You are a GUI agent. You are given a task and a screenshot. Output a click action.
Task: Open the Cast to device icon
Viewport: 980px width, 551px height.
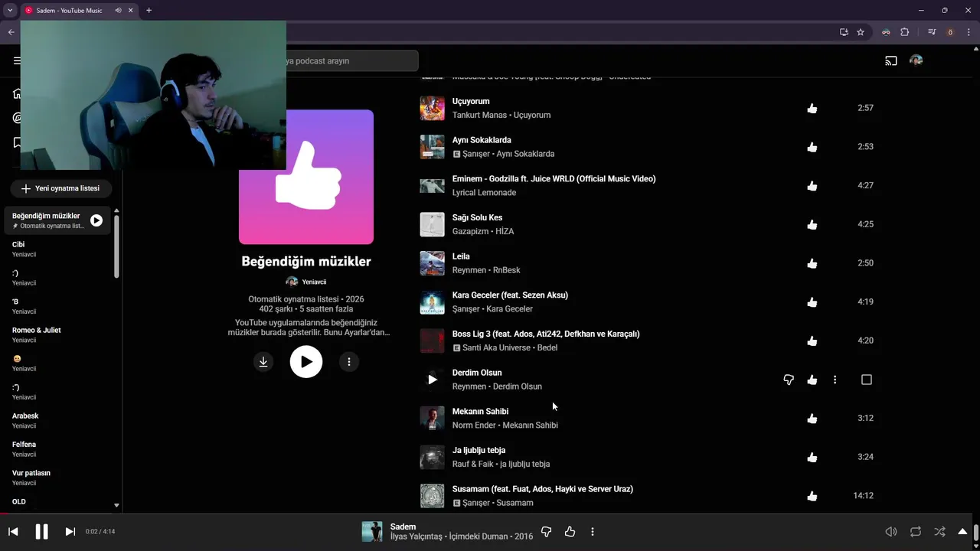pos(891,61)
